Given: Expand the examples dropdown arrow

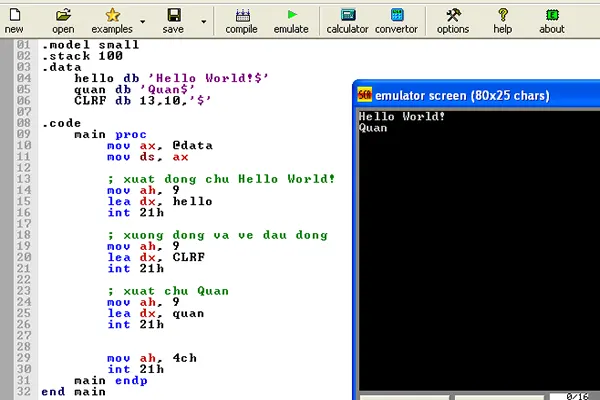Looking at the screenshot, I should (x=143, y=20).
